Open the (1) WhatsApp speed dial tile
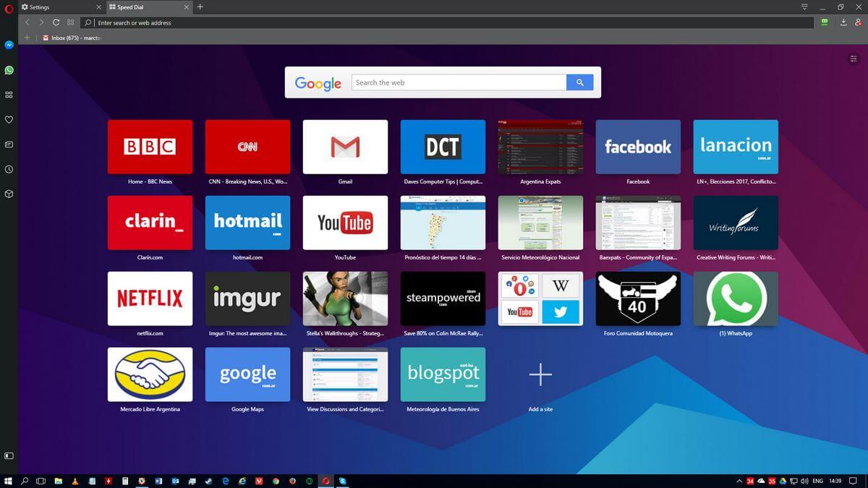 pos(736,299)
